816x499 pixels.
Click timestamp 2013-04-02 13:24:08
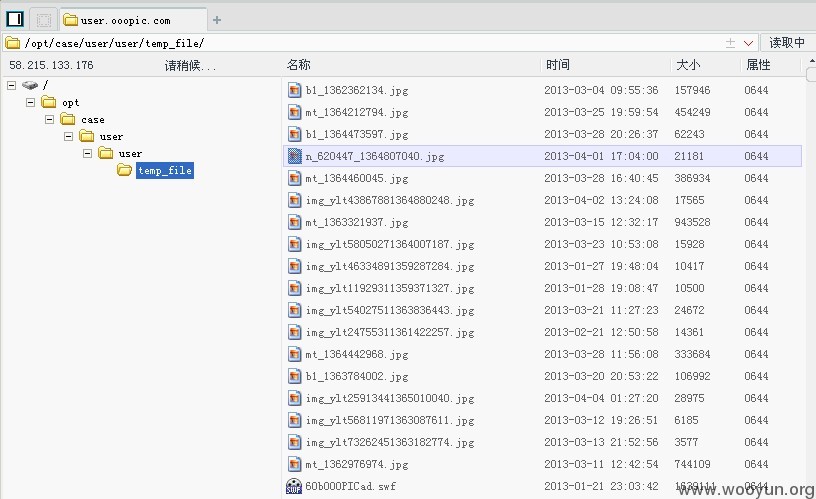(x=601, y=200)
